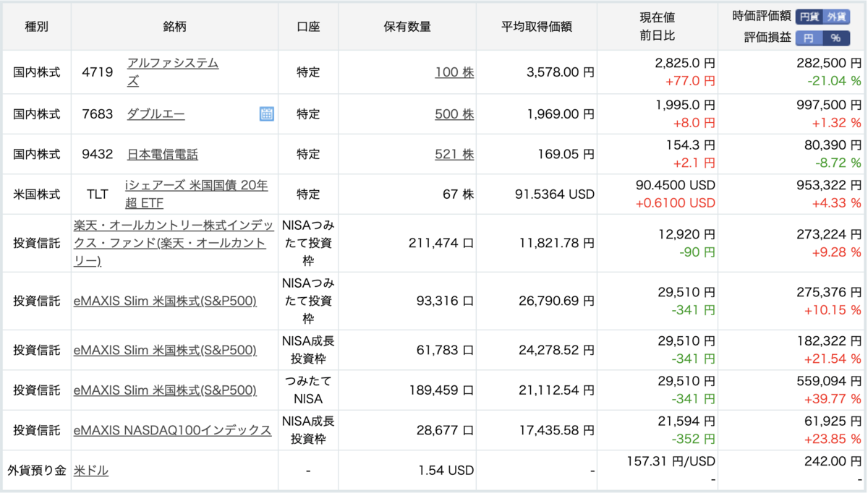Select the TLT ticker symbol
Viewport: 868px width, 493px height.
tap(97, 194)
